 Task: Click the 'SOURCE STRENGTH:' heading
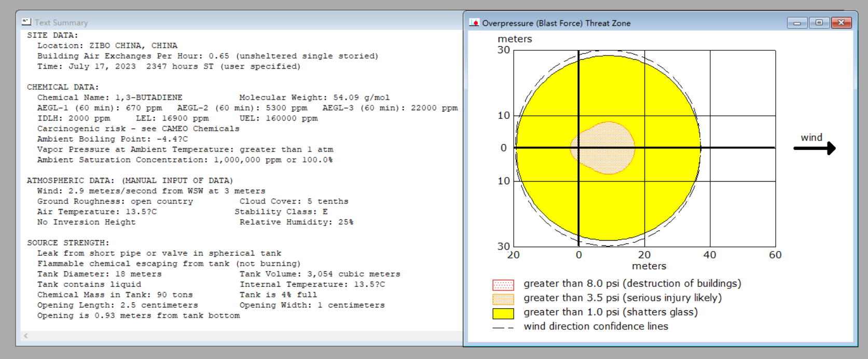68,243
